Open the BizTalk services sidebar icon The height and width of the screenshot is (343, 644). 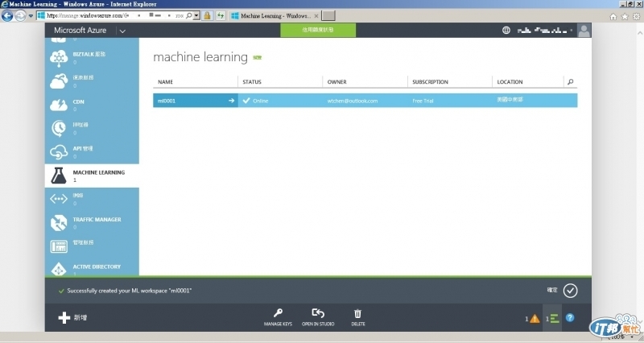59,58
